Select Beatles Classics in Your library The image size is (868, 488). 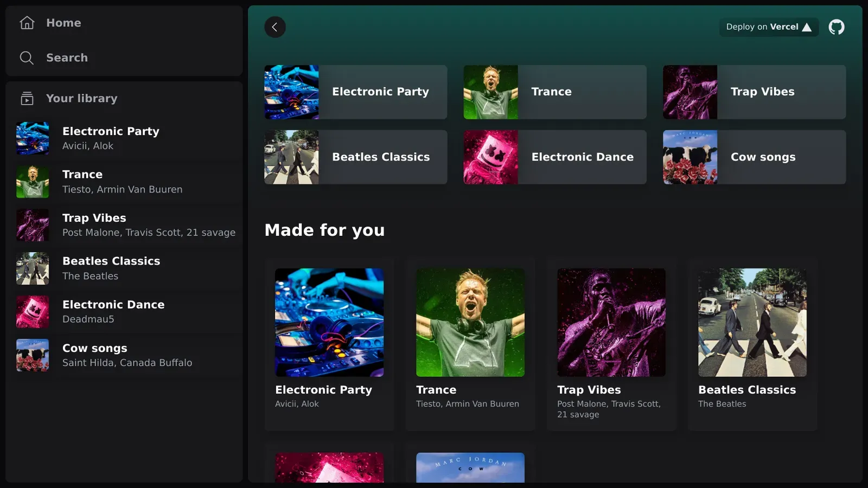tap(111, 268)
